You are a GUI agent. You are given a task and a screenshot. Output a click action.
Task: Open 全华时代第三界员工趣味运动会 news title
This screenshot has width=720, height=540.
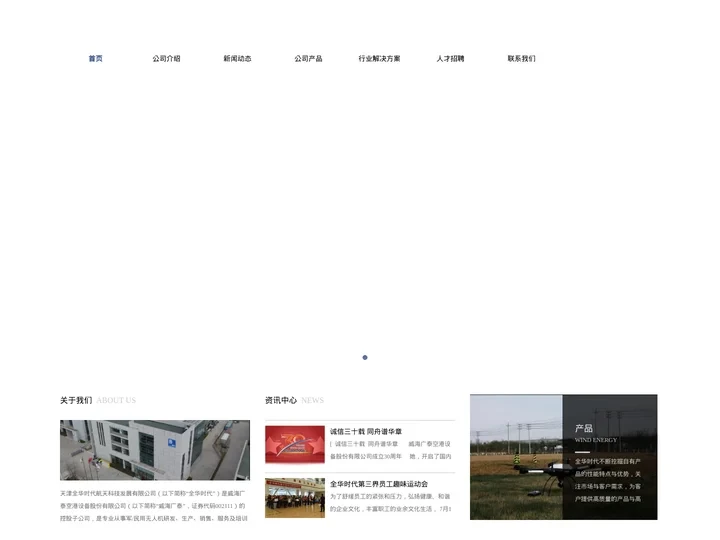379,484
